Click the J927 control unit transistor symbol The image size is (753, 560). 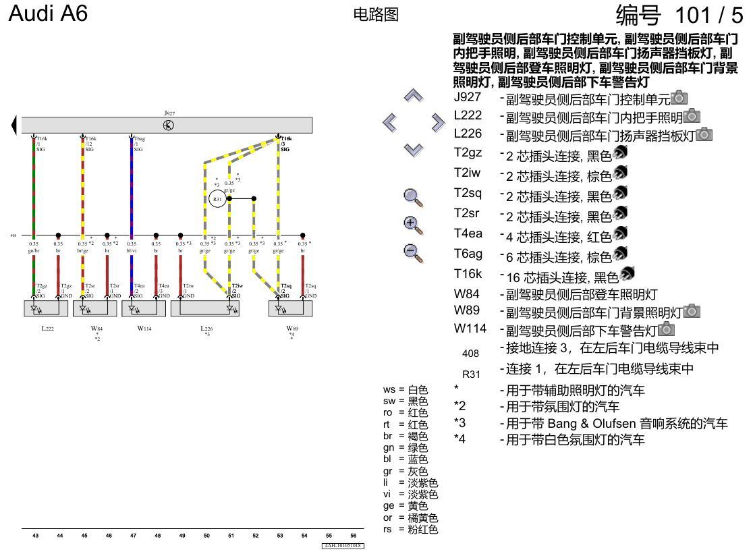[169, 125]
